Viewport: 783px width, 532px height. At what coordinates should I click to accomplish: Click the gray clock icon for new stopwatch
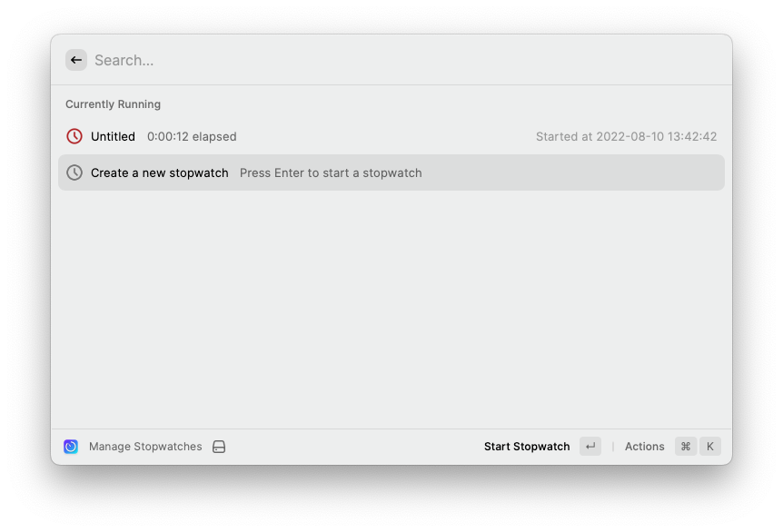pyautogui.click(x=74, y=172)
